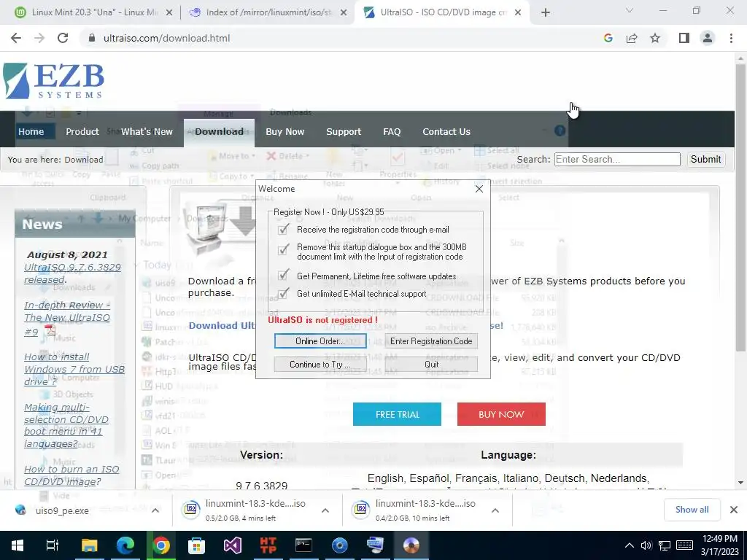Screen dimensions: 747x560
Task: Select the Download menu tab
Action: tap(219, 132)
